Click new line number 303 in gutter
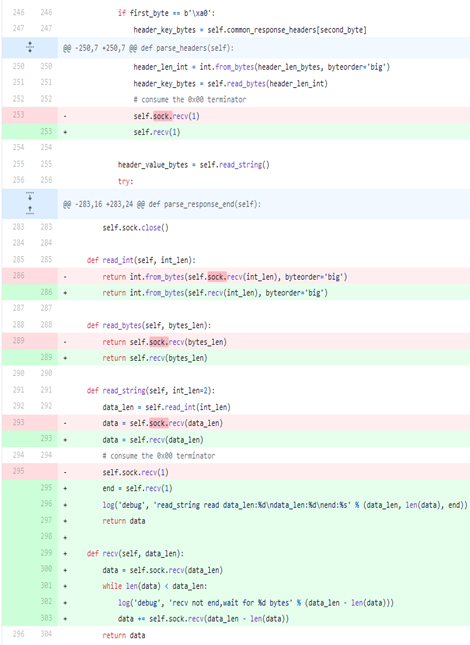Image resolution: width=470 pixels, height=645 pixels. click(46, 618)
